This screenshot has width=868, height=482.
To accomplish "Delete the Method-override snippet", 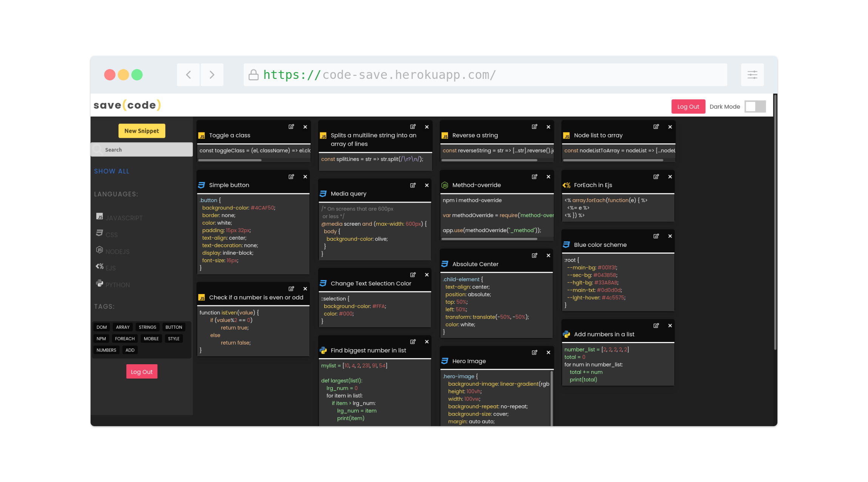I will tap(548, 177).
